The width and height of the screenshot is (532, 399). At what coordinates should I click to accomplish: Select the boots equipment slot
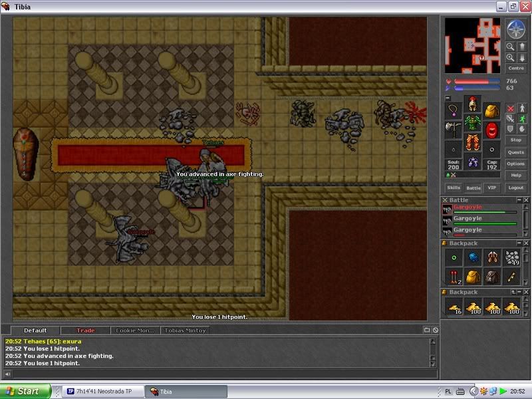click(x=473, y=162)
